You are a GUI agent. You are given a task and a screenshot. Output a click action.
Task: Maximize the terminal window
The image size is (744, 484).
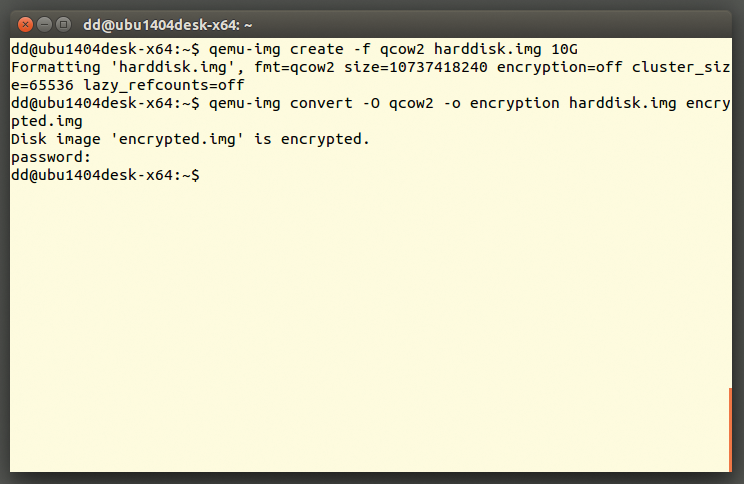(x=63, y=24)
